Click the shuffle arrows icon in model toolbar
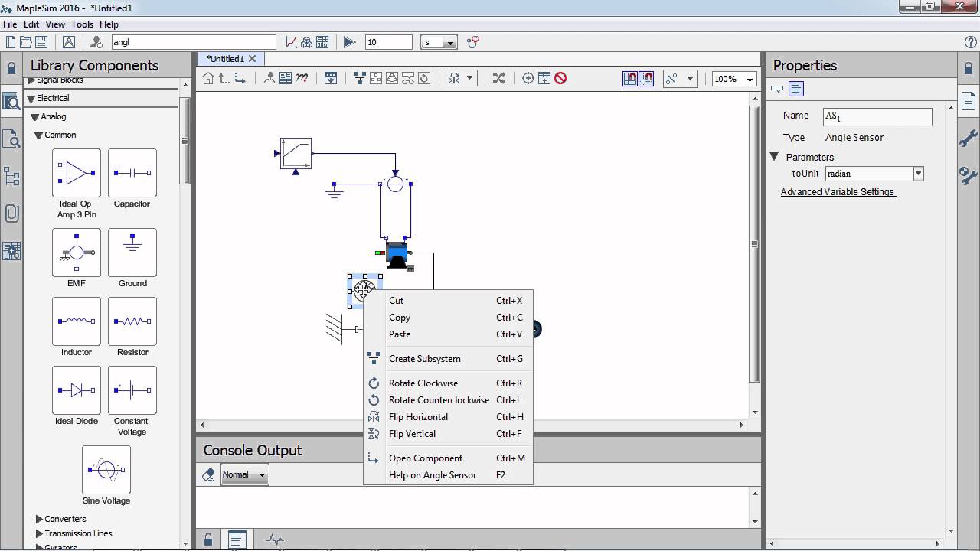This screenshot has width=980, height=551. [499, 78]
